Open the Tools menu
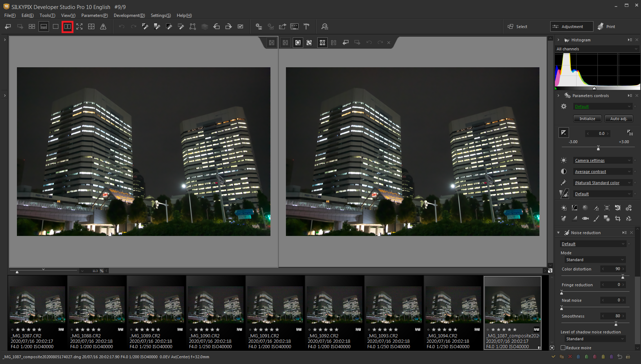The height and width of the screenshot is (364, 641). click(x=47, y=15)
